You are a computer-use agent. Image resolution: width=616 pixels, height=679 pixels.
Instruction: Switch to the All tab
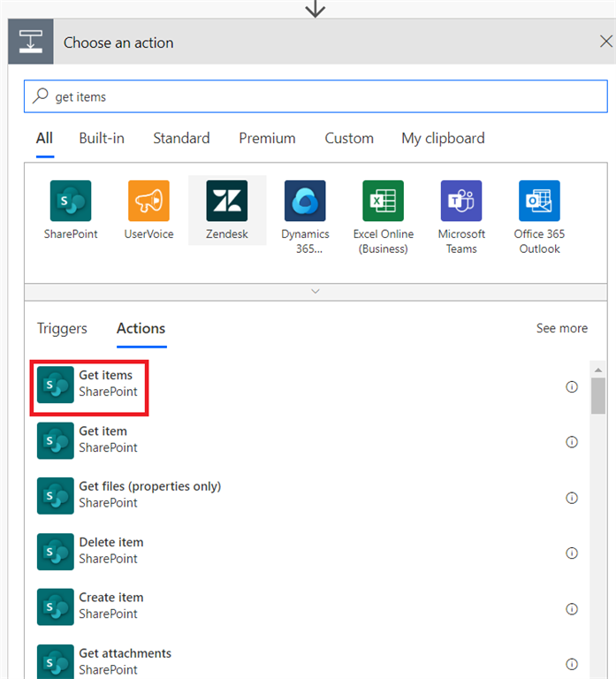pos(44,138)
